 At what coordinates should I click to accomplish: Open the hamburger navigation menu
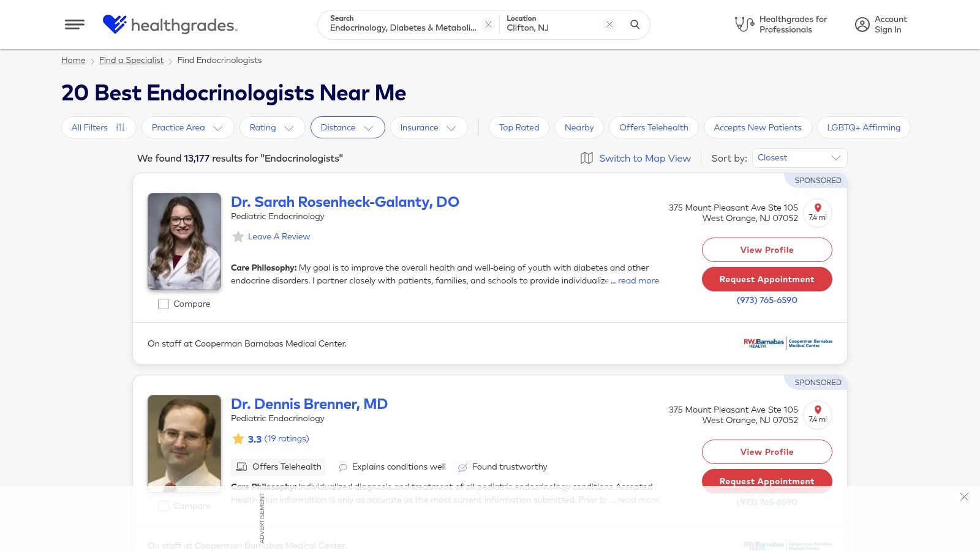(75, 24)
